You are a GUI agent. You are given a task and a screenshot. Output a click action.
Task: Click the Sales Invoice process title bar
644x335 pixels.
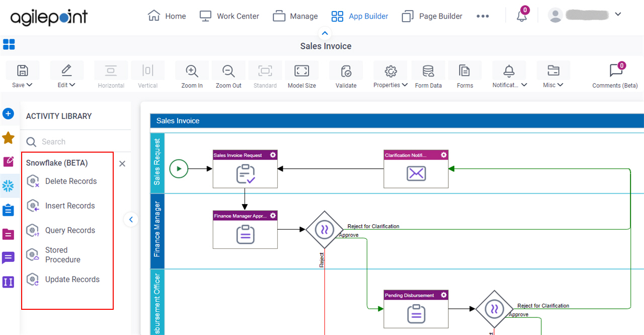[x=397, y=121]
